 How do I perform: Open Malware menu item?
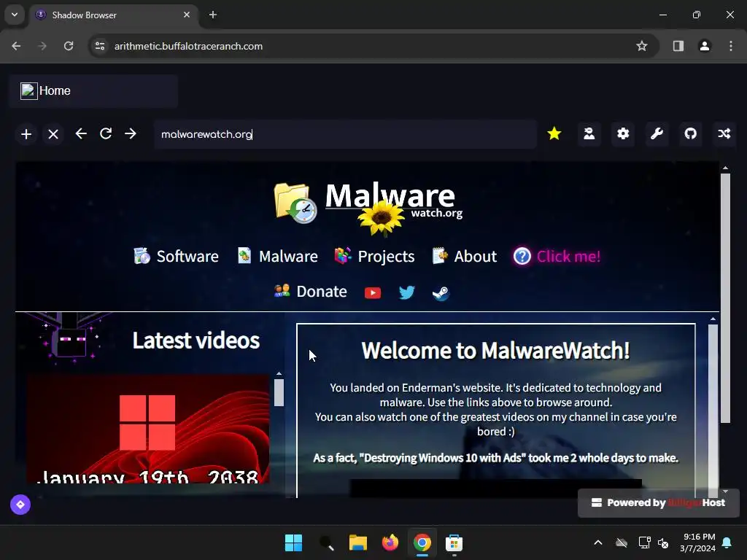[277, 256]
